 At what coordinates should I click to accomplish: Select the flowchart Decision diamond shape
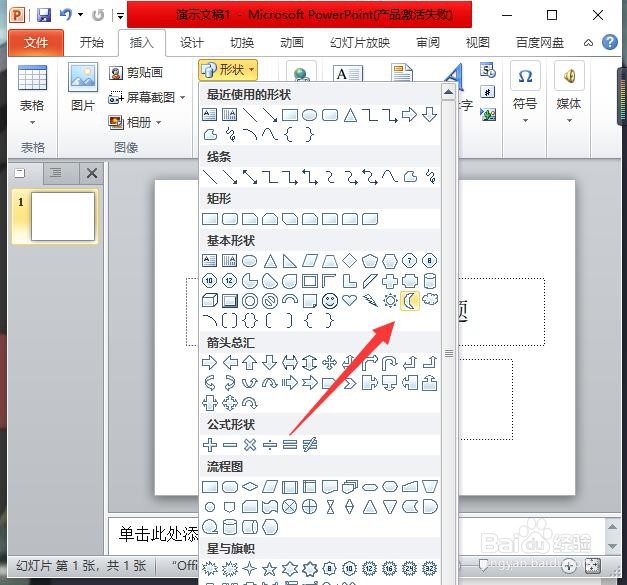[x=250, y=487]
